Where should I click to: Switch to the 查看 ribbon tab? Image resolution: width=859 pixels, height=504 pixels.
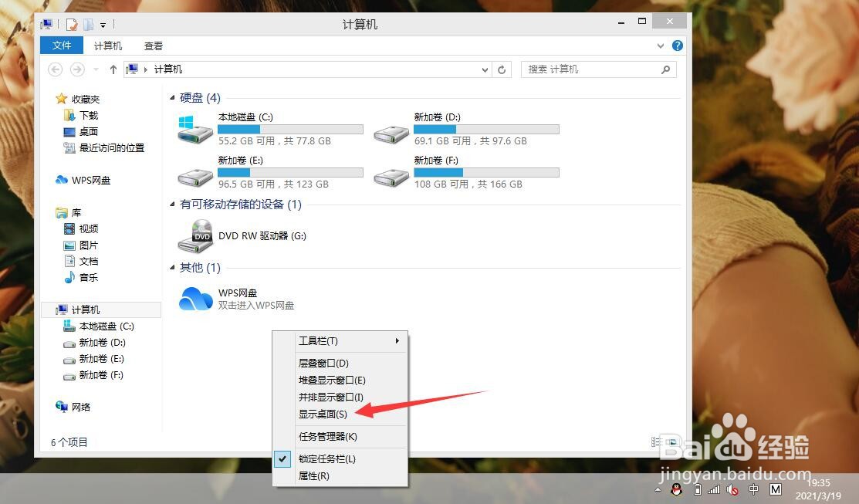coord(153,46)
